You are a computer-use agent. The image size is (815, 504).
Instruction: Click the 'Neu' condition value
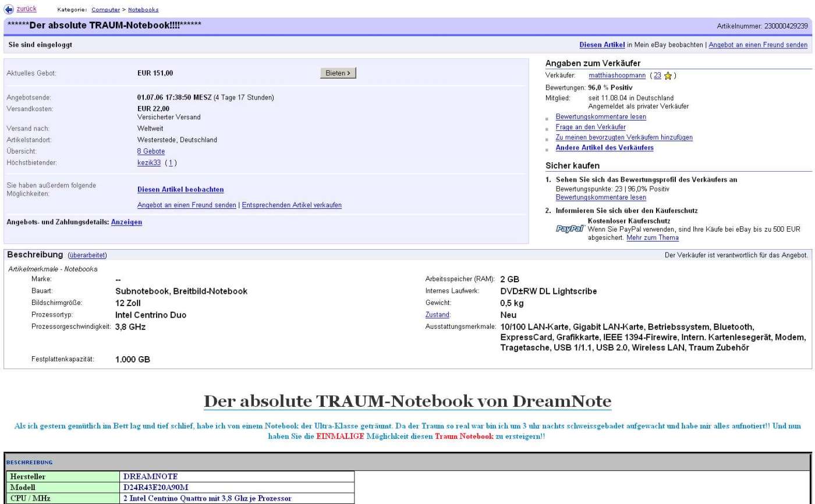tap(509, 315)
